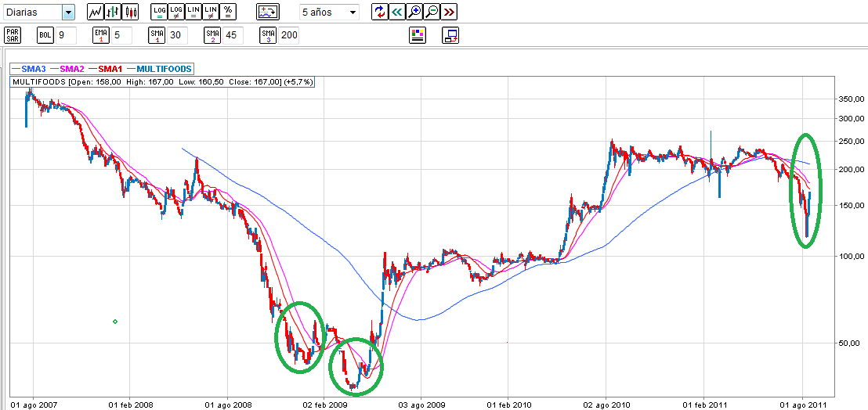Screen dimensions: 868x410
Task: Toggle the SMA 2 indicator button
Action: point(212,35)
